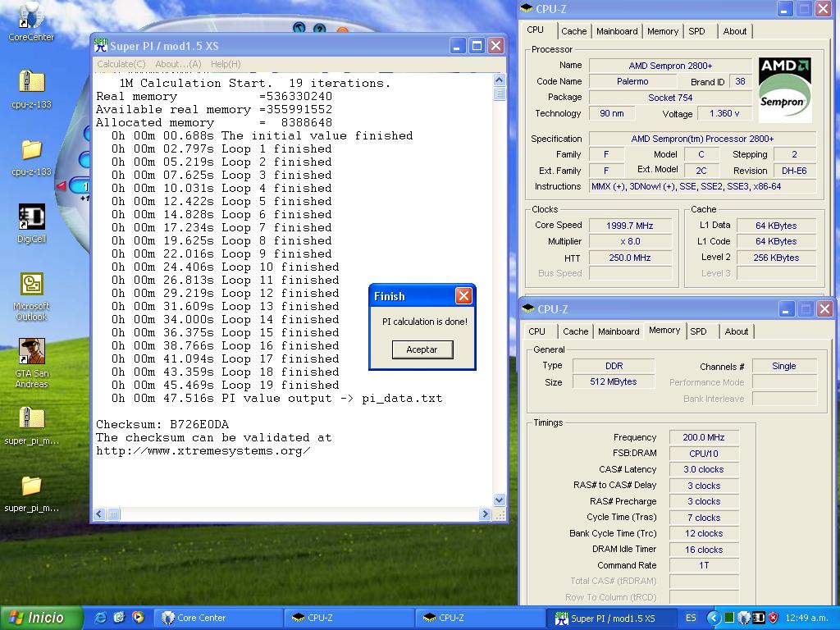Open the Help(H) menu in Super PI
Viewport: 840px width, 630px height.
coord(226,64)
